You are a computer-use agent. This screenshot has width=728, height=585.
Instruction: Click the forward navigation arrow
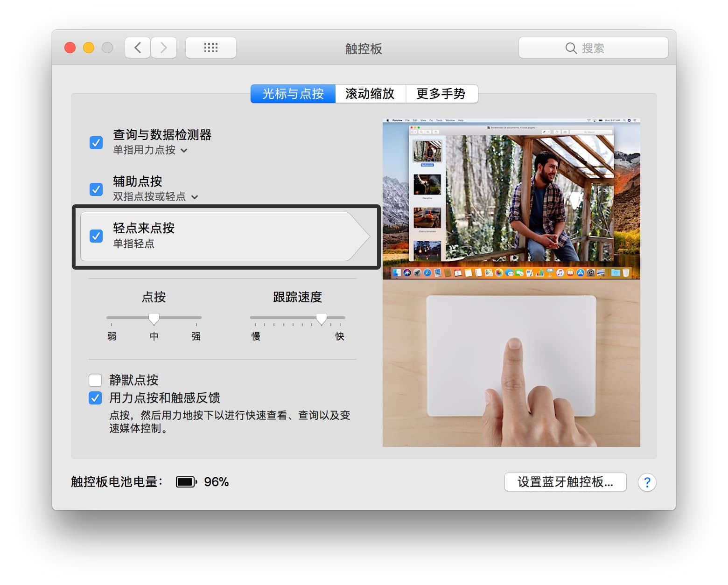tap(163, 48)
